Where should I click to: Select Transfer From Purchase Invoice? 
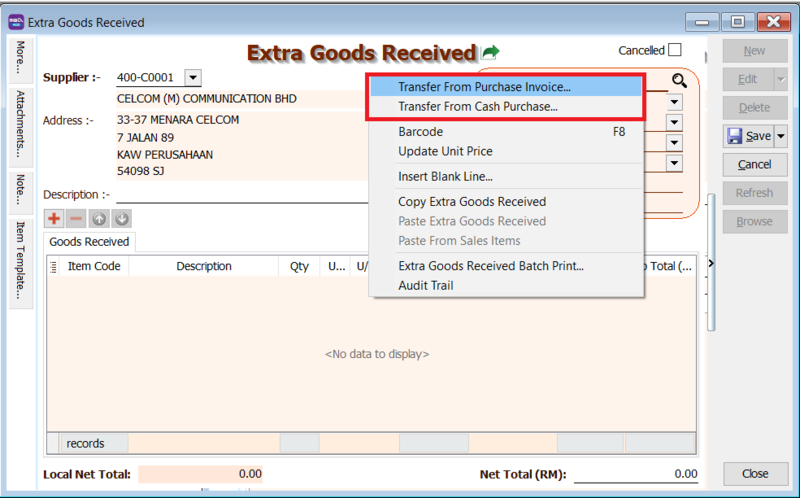[484, 87]
